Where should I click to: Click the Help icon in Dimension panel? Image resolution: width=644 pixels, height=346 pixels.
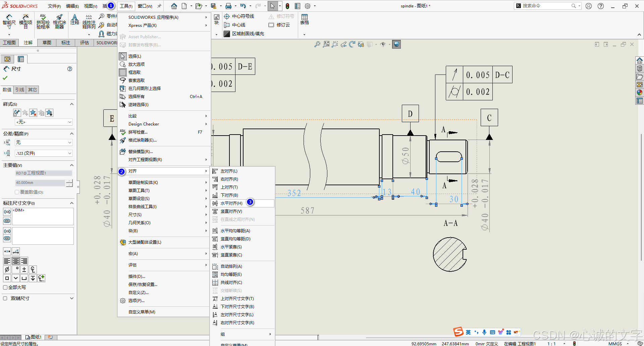[70, 69]
